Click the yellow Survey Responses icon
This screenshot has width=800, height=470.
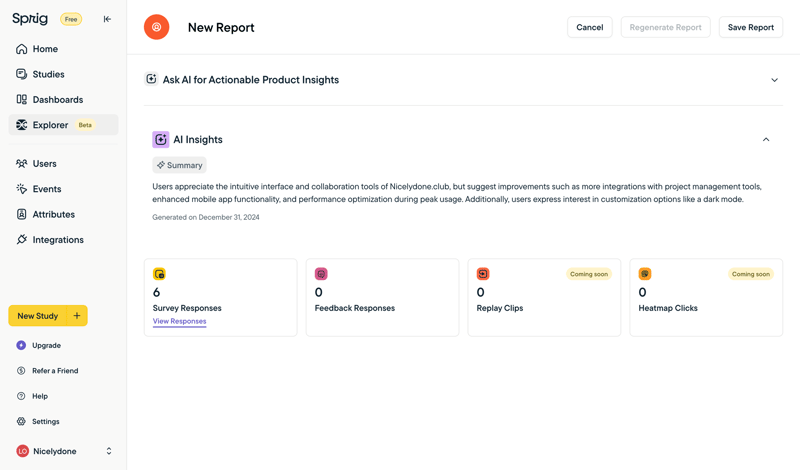tap(159, 274)
